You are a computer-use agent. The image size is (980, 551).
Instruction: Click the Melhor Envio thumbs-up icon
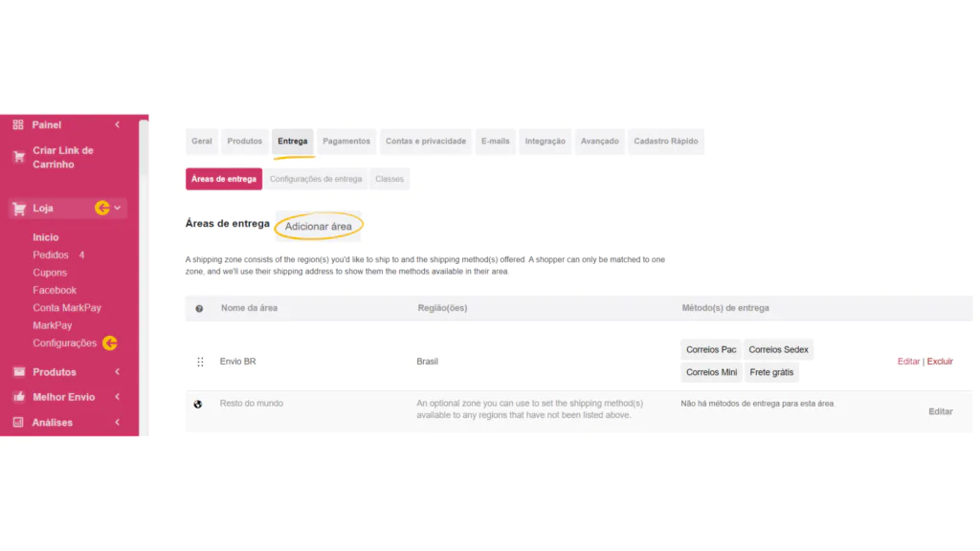19,397
